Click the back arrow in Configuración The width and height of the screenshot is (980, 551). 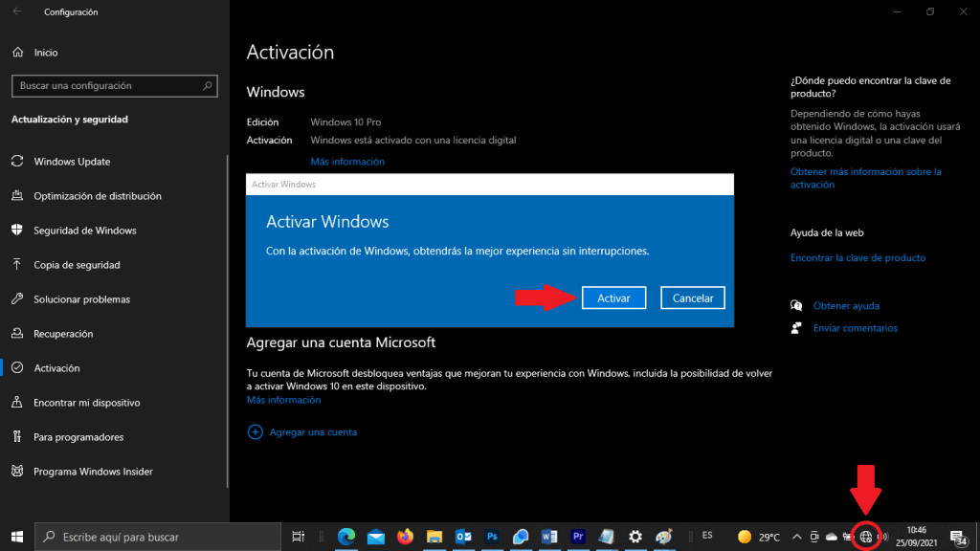click(x=17, y=11)
